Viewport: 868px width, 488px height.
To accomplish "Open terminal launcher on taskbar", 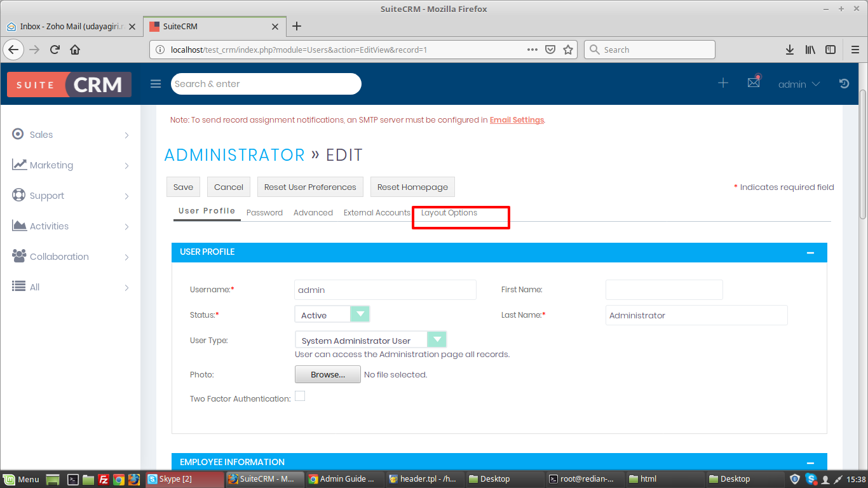I will [x=73, y=479].
